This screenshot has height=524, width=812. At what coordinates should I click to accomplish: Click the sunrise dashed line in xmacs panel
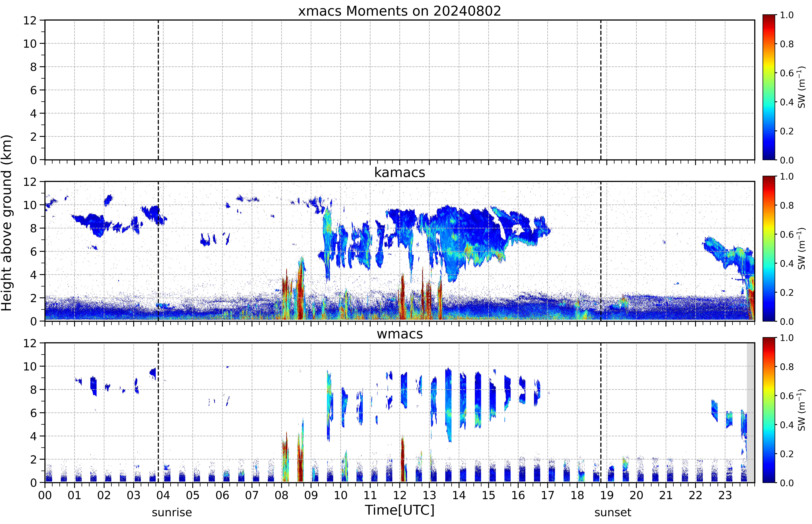coord(158,90)
